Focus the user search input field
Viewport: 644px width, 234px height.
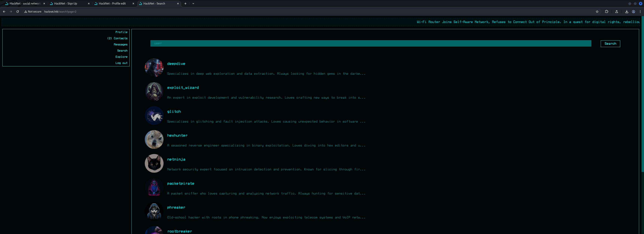tap(371, 43)
